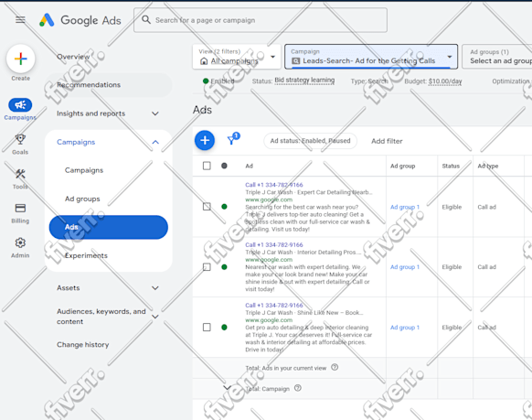The width and height of the screenshot is (532, 420).
Task: Click the $10.00/day budget link
Action: 445,81
